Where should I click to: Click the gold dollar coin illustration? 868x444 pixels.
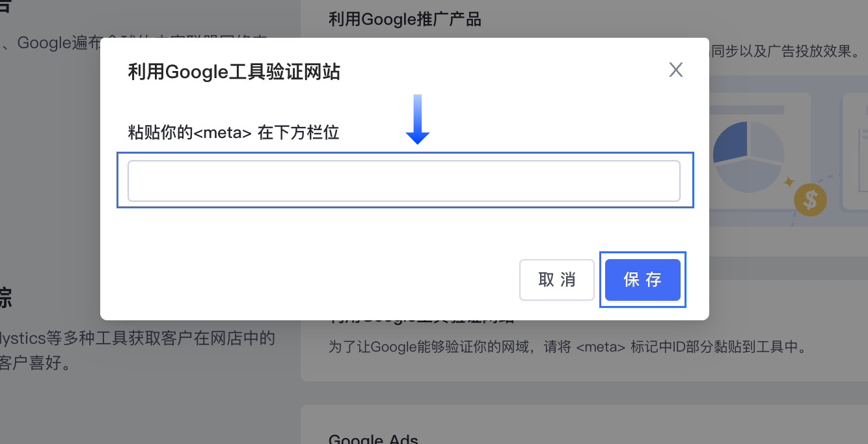point(810,200)
